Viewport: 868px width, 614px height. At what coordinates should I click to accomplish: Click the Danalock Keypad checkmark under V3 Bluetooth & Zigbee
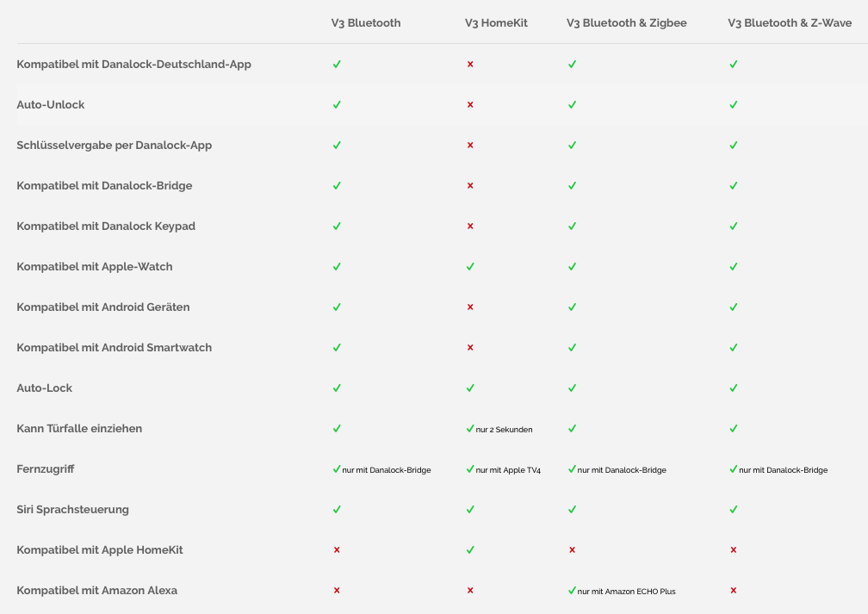[572, 226]
